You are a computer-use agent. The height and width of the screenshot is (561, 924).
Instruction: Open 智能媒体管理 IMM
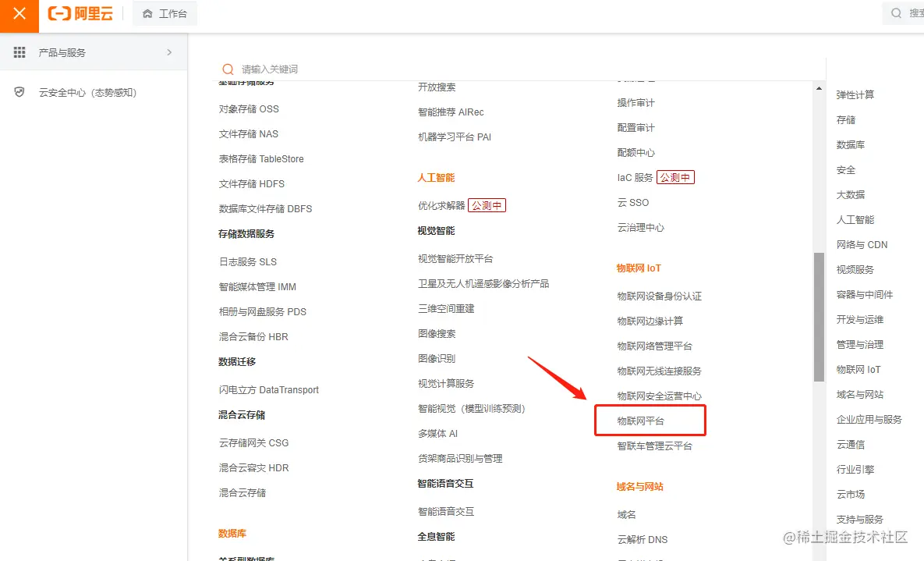(257, 286)
